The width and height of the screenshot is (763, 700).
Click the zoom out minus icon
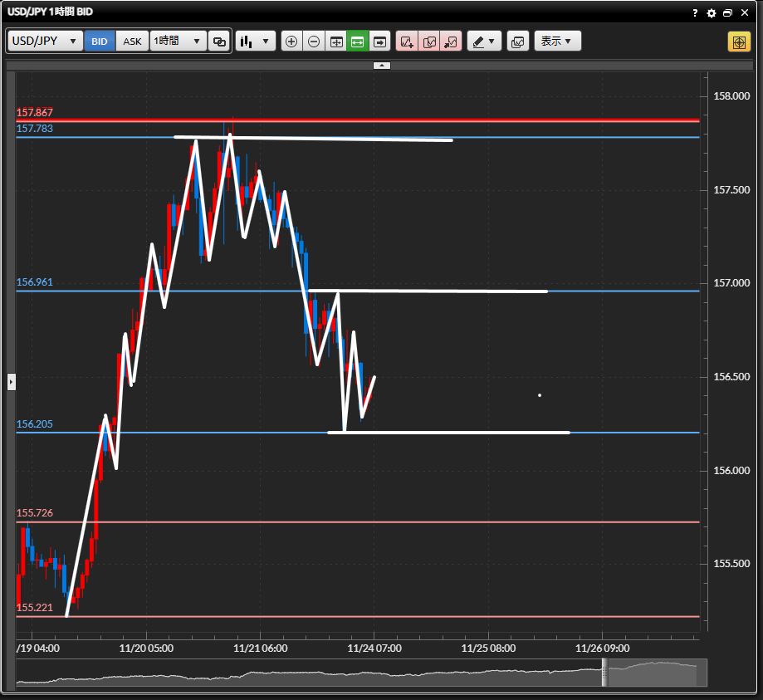(x=314, y=42)
